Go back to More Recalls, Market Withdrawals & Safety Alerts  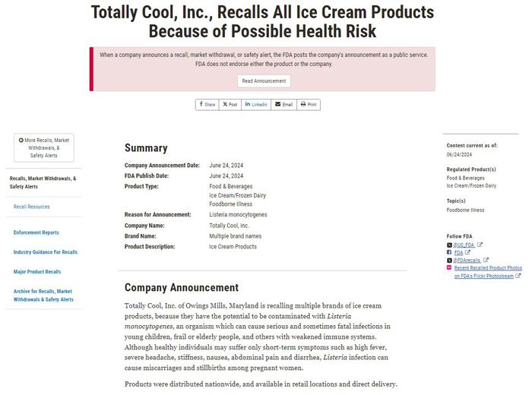coord(44,148)
